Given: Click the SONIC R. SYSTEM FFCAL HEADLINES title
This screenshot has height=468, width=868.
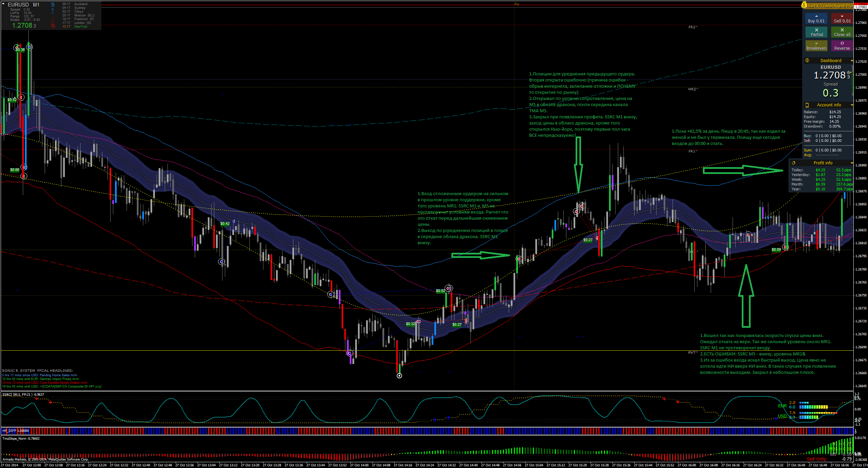Looking at the screenshot, I should 37,371.
